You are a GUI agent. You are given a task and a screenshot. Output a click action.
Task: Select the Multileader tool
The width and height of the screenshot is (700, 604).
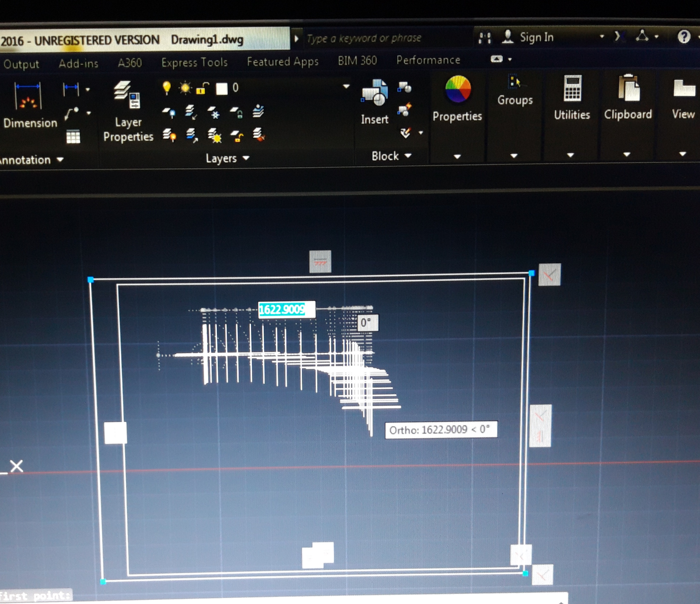[x=72, y=113]
